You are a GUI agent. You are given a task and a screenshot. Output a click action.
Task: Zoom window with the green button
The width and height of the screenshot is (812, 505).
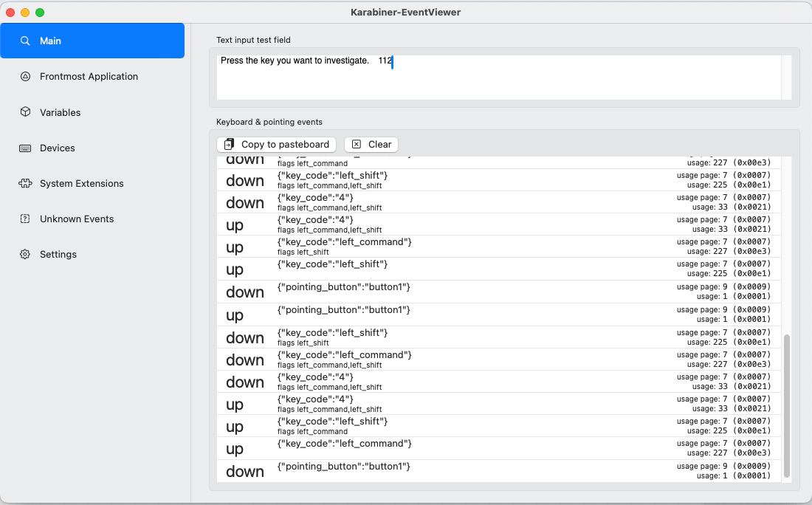(40, 13)
